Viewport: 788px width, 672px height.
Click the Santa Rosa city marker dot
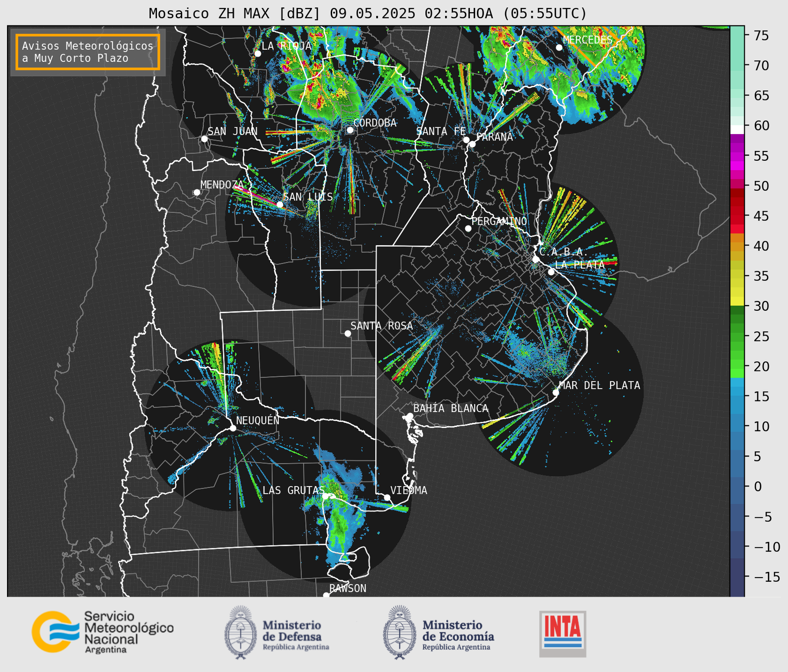coord(348,334)
